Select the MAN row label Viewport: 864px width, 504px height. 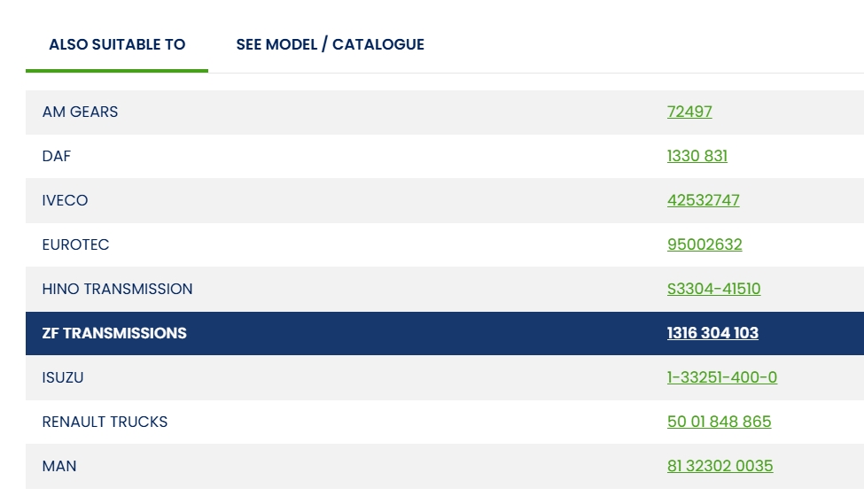[58, 466]
